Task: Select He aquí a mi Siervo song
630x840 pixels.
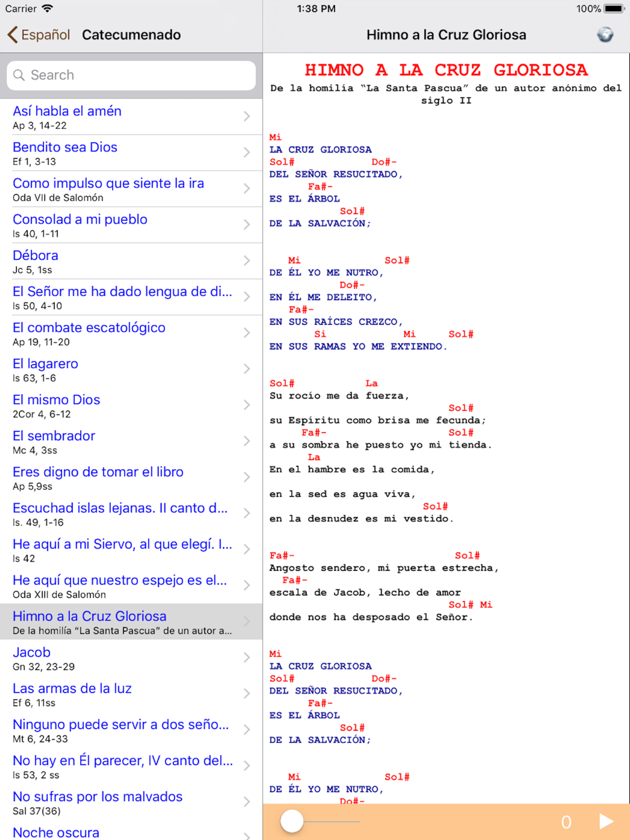Action: (131, 550)
